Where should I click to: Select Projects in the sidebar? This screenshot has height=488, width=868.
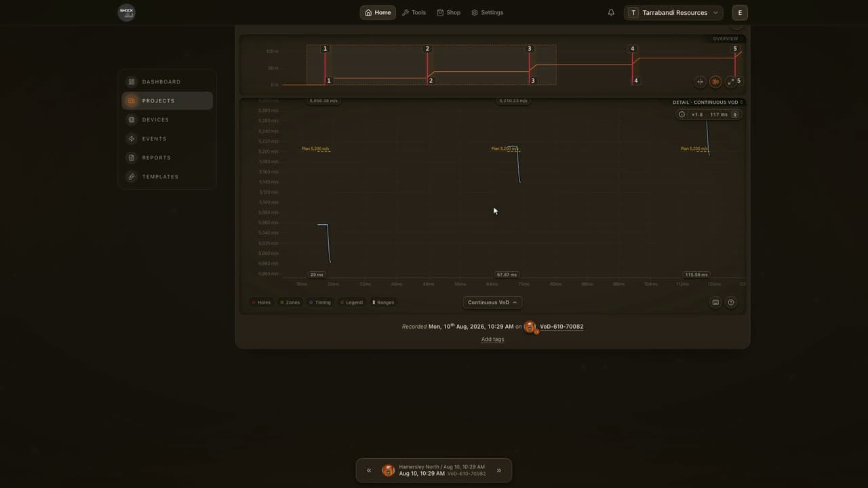point(167,101)
